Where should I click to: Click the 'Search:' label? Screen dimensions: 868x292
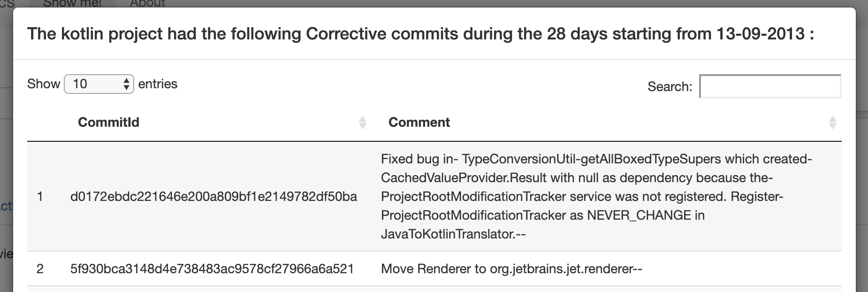pos(670,87)
